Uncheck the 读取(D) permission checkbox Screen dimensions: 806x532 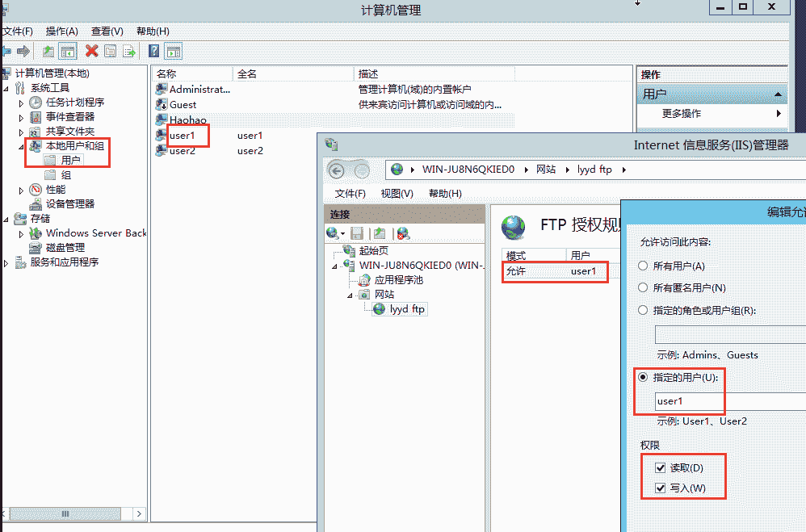pyautogui.click(x=661, y=468)
